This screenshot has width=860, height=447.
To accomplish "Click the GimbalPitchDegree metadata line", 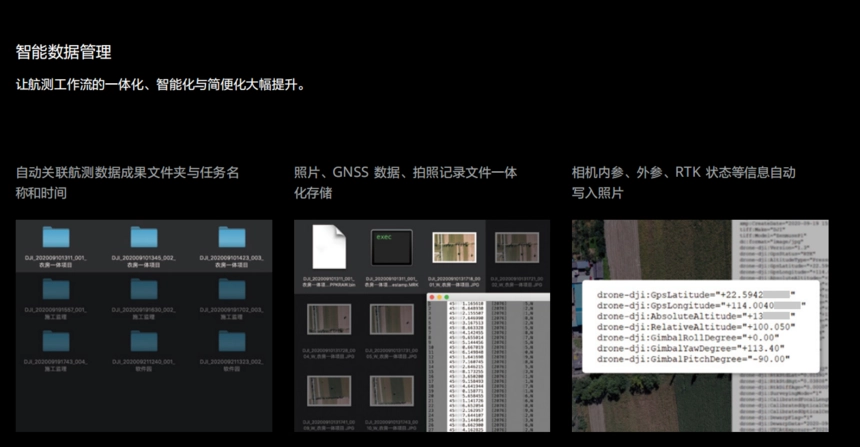I will (693, 359).
